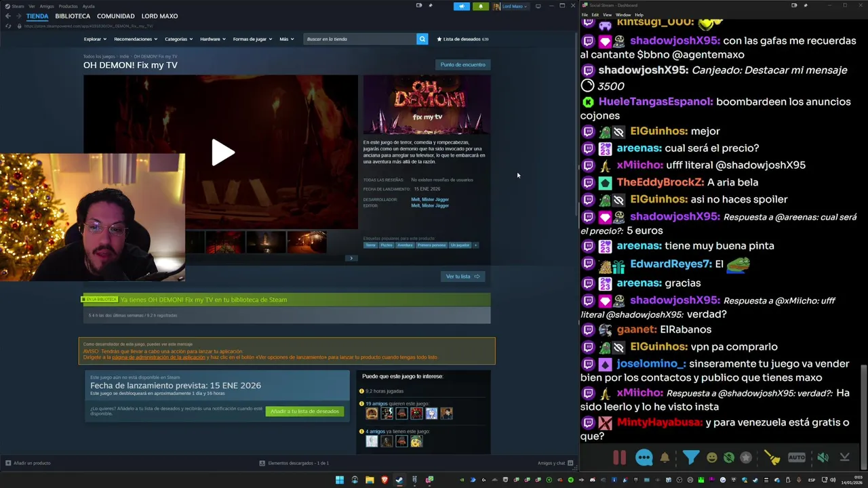This screenshot has height=488, width=868.
Task: Expand the Categorías dropdown
Action: click(178, 39)
